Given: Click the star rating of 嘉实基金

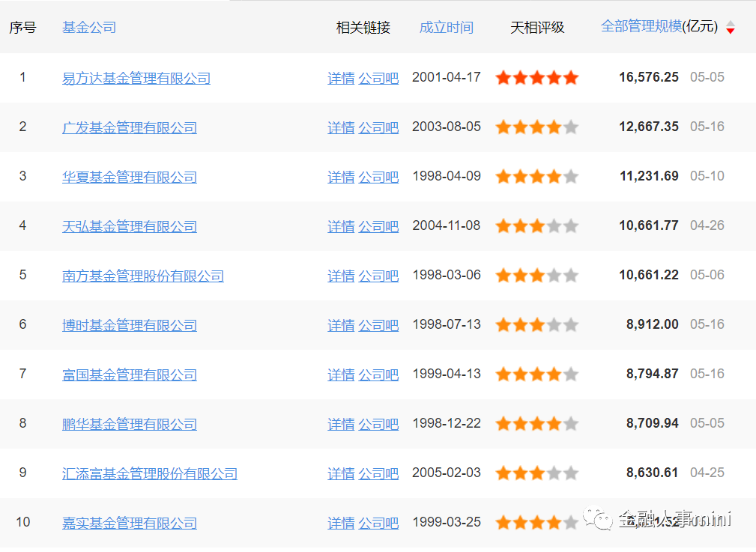Looking at the screenshot, I should [x=537, y=523].
